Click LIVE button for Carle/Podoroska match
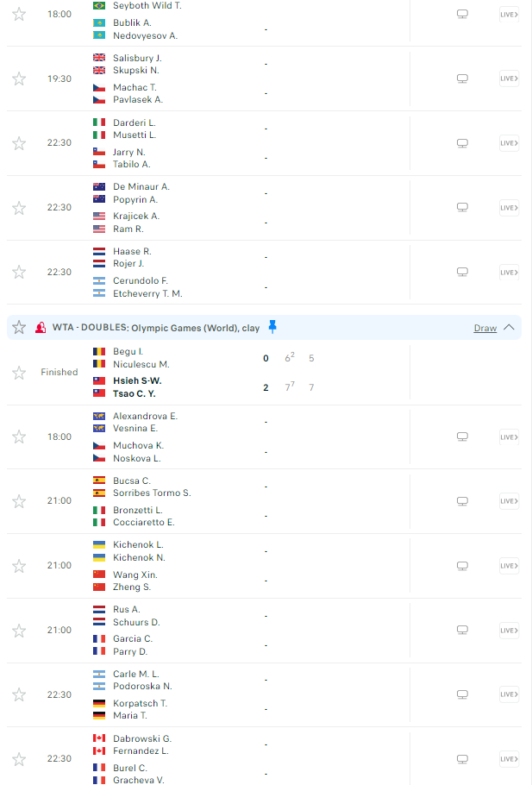The image size is (532, 785). pos(509,694)
